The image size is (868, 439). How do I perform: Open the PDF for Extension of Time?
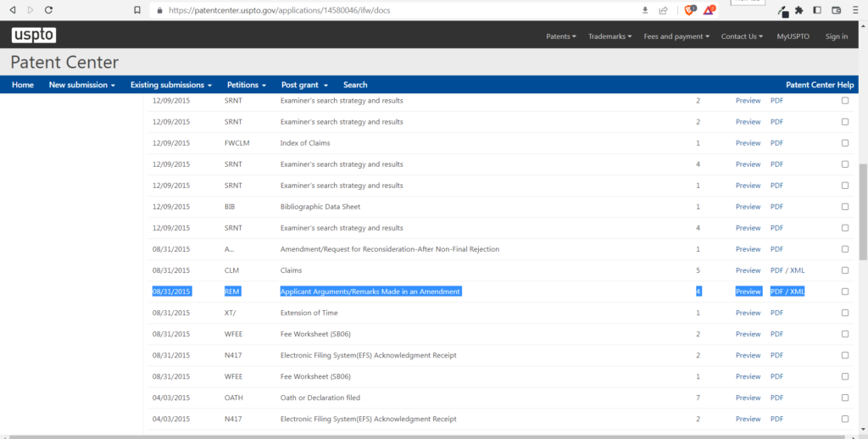776,313
